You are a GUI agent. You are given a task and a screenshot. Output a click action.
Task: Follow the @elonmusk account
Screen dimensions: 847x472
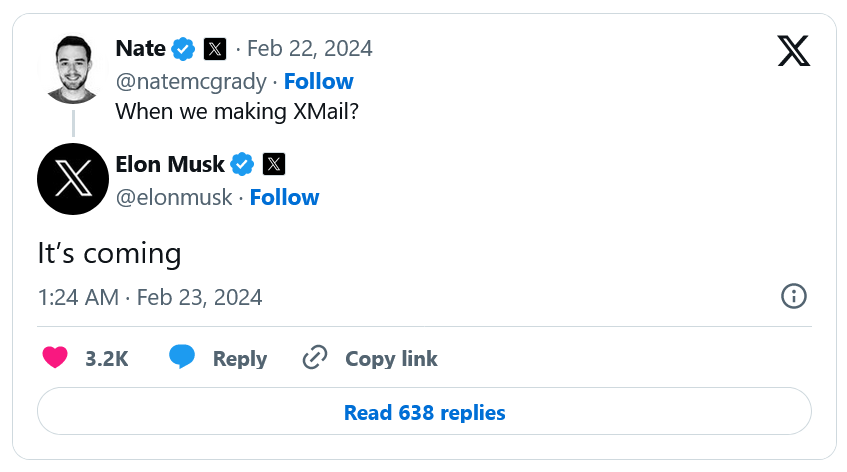pos(285,198)
